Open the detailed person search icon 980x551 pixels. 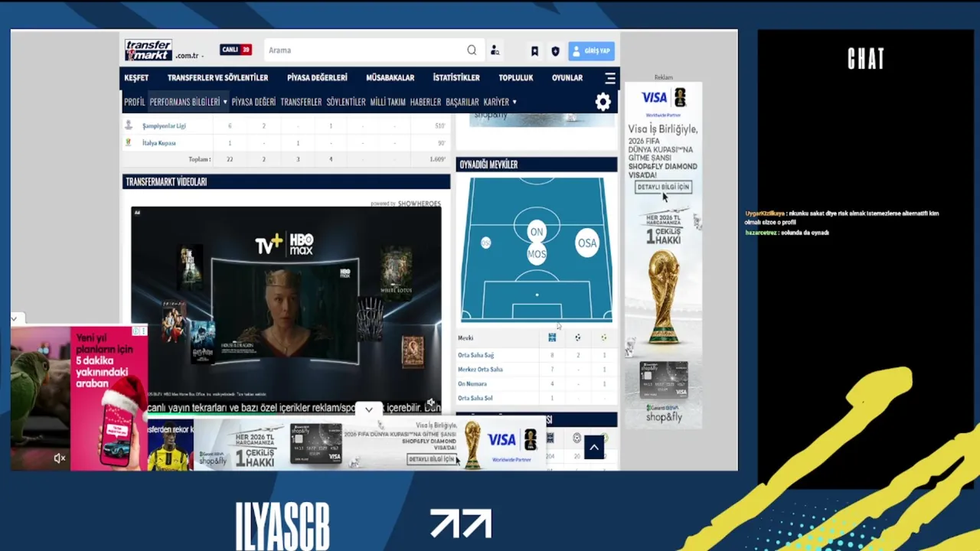(495, 51)
